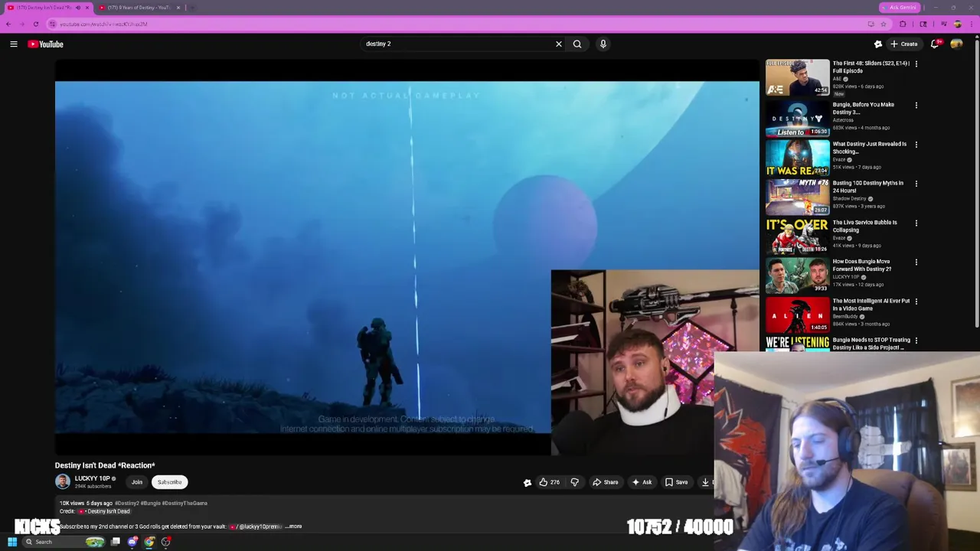
Task: Open options for What Destiny Just Revealed
Action: pos(916,145)
